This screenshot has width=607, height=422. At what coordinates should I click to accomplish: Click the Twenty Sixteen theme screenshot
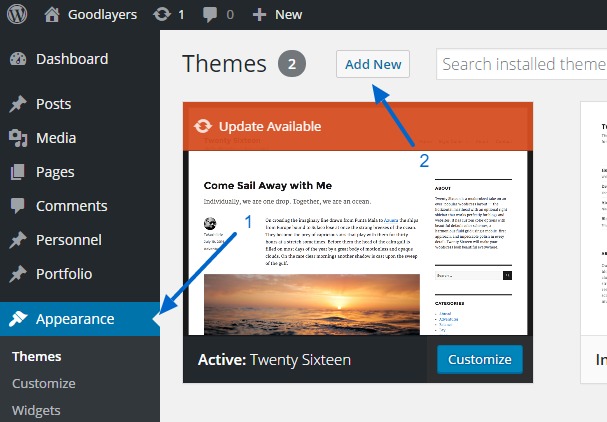[357, 240]
